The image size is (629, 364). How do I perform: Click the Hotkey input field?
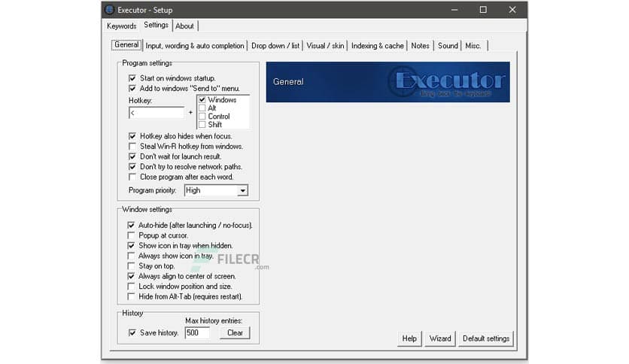click(156, 113)
